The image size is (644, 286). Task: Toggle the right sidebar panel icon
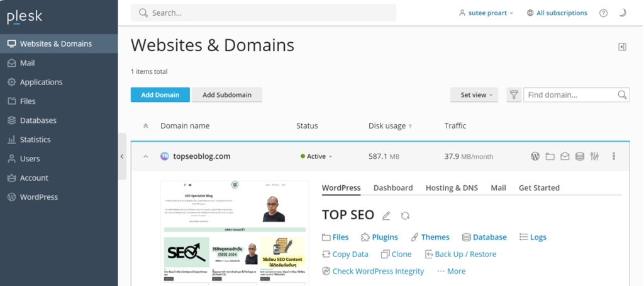pyautogui.click(x=622, y=47)
